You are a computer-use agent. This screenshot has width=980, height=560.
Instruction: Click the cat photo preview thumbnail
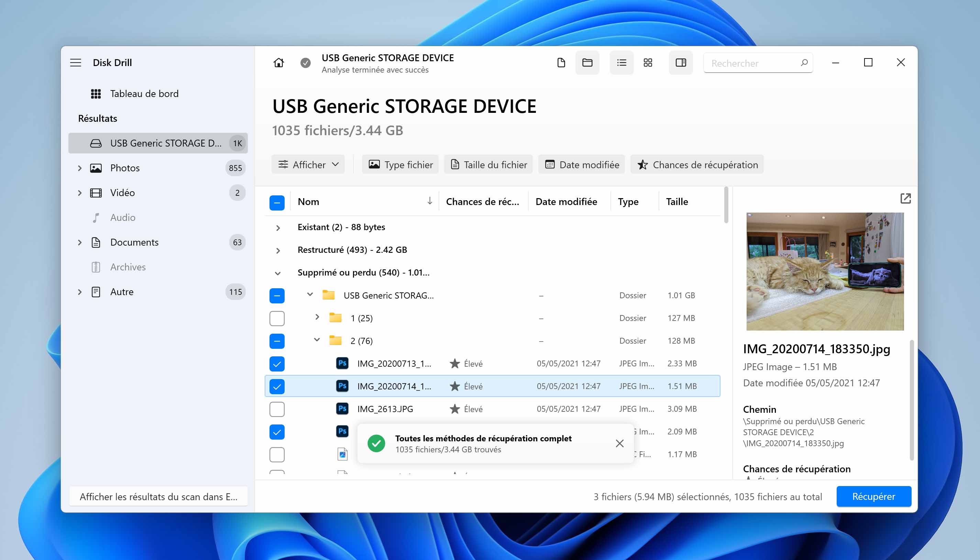[x=825, y=271]
